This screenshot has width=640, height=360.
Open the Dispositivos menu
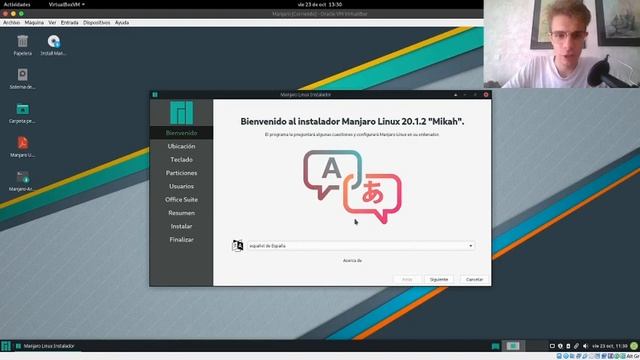click(x=97, y=23)
